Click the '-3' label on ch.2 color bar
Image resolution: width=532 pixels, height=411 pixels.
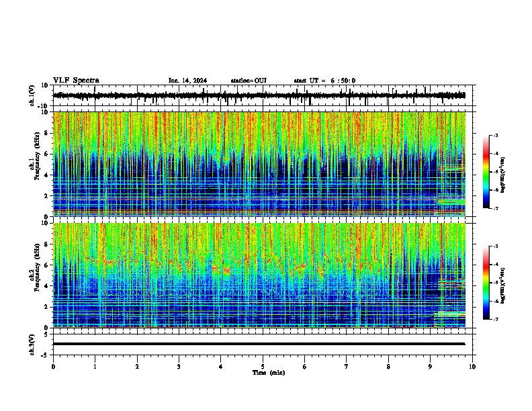coord(496,246)
